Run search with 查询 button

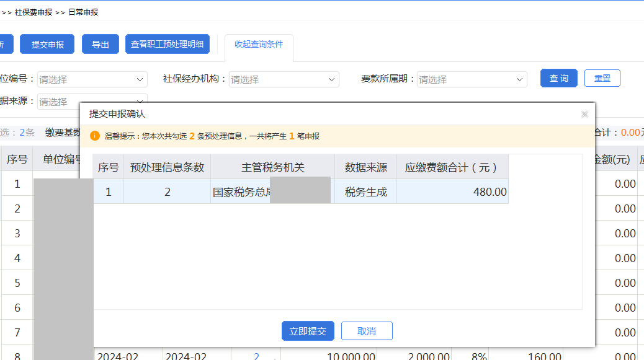pos(559,78)
